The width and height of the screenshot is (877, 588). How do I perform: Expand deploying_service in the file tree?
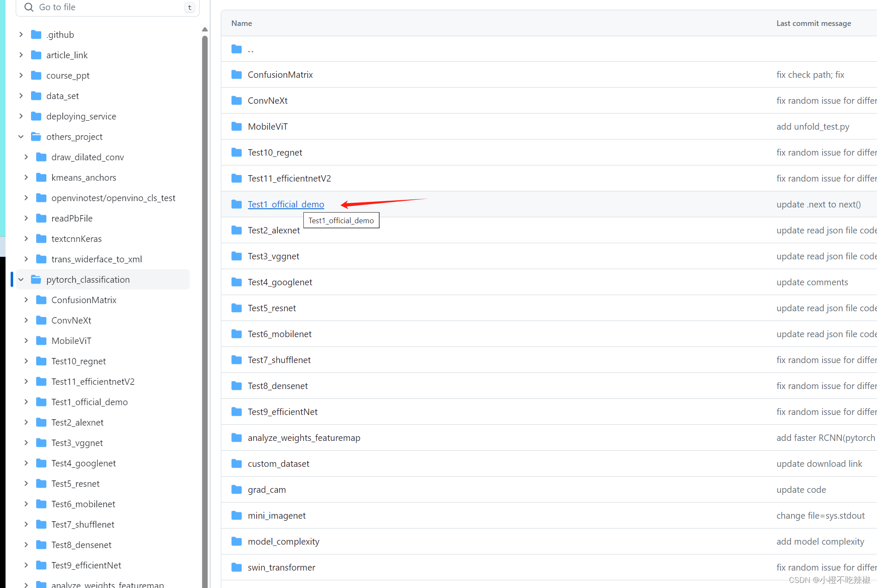point(21,116)
